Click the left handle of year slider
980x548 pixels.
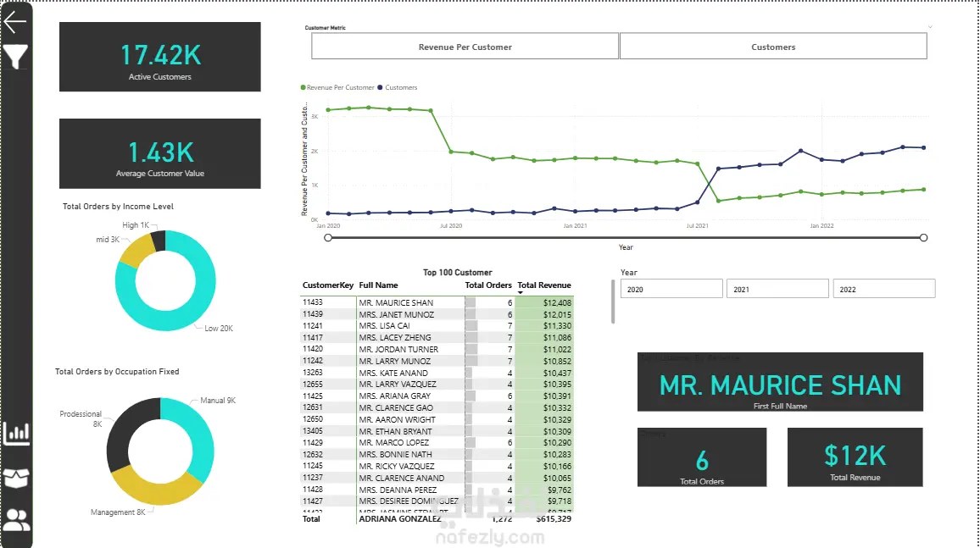(x=328, y=238)
